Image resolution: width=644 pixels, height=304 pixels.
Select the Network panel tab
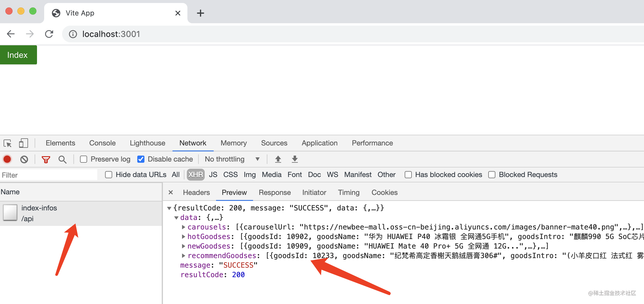click(x=193, y=143)
